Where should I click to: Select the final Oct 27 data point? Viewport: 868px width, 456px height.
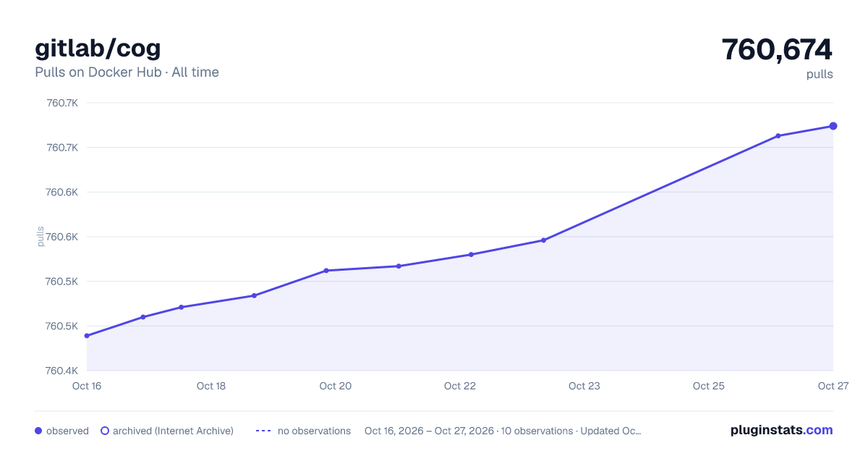tap(833, 126)
